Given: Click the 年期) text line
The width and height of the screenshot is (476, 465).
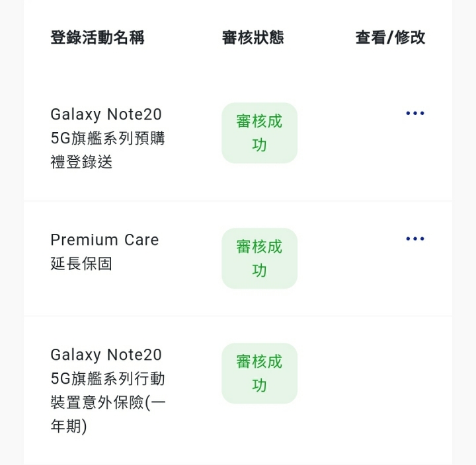Looking at the screenshot, I should click(69, 426).
